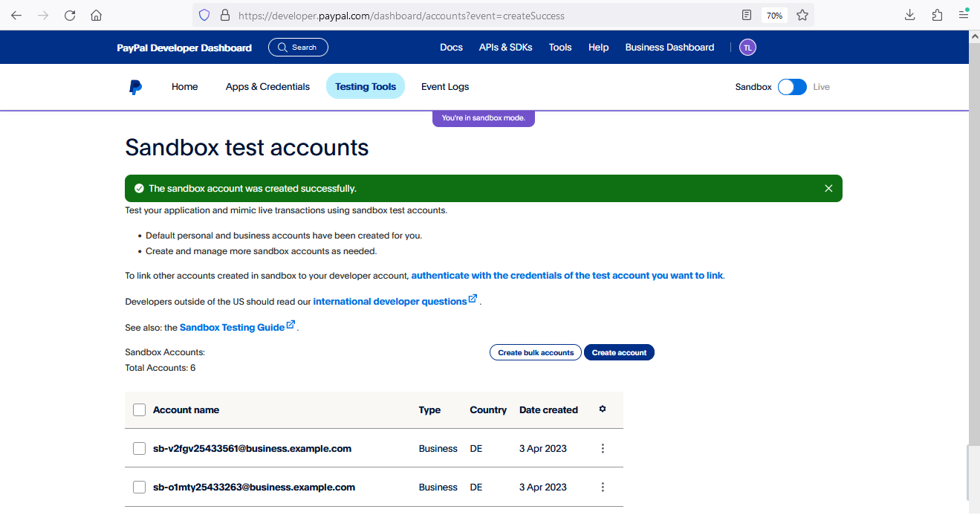Bookmark page using the star icon
980x515 pixels.
click(x=802, y=15)
